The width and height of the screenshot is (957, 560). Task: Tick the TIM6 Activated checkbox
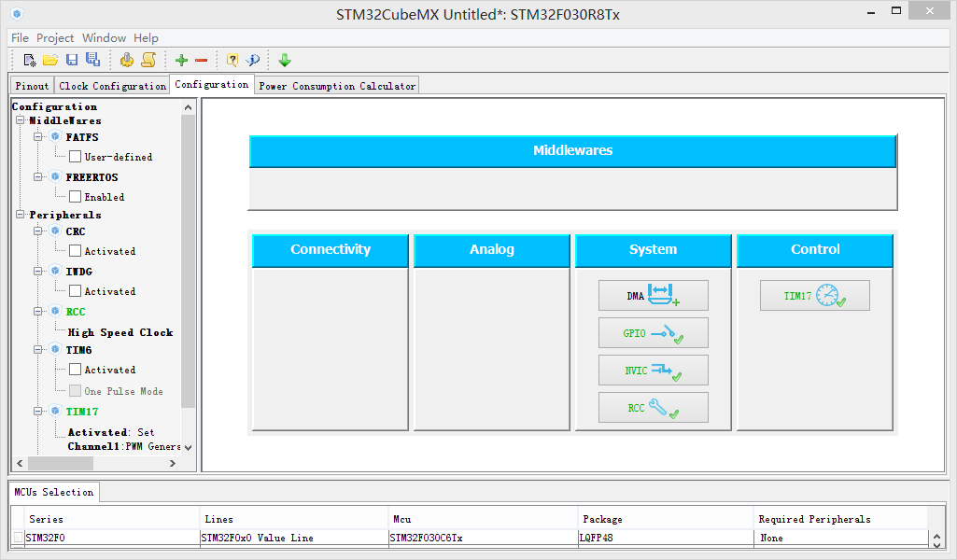click(75, 370)
